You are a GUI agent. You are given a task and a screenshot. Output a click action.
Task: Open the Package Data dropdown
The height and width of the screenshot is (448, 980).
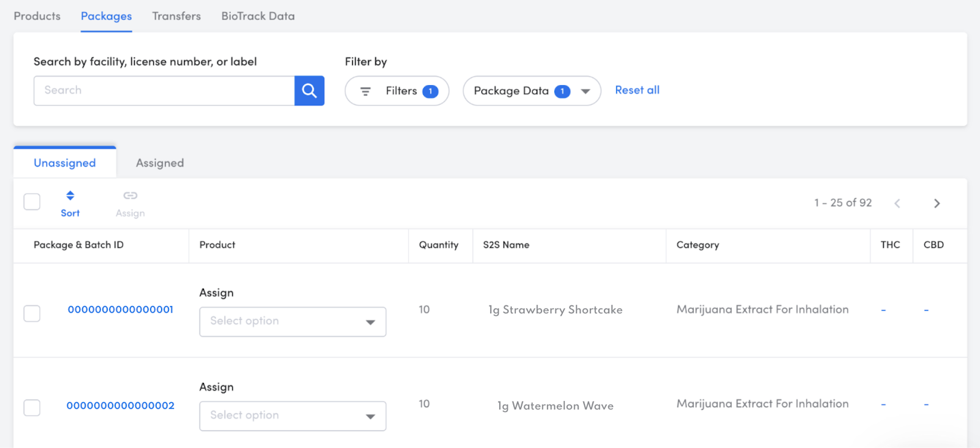coord(532,91)
